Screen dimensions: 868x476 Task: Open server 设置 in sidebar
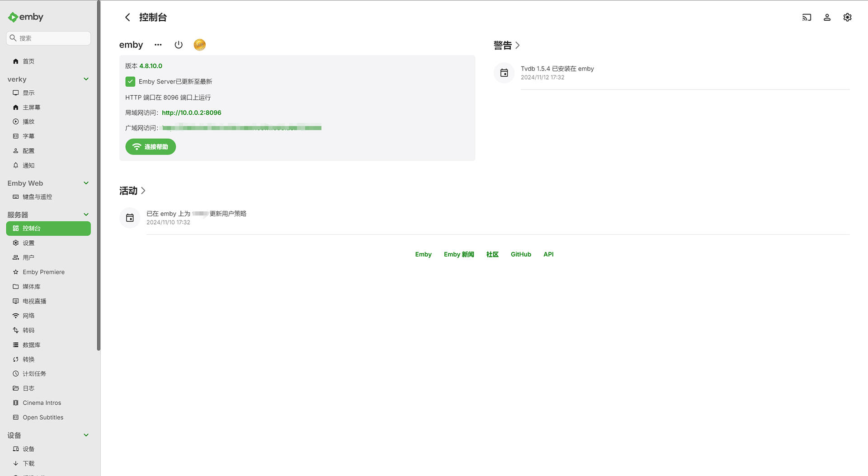pos(48,243)
